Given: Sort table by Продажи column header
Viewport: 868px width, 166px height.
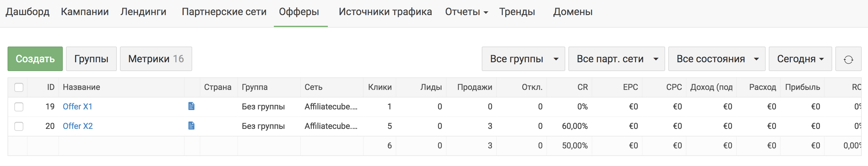Looking at the screenshot, I should click(475, 87).
